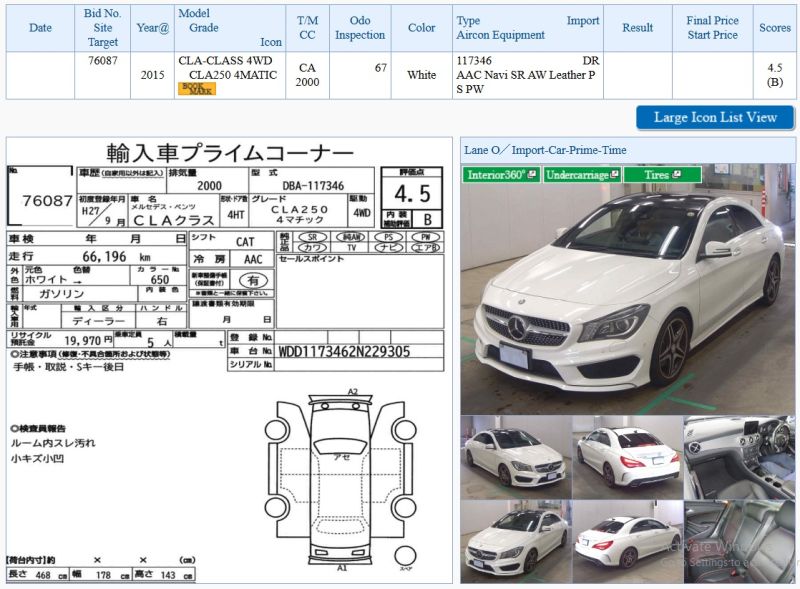Image resolution: width=800 pixels, height=589 pixels.
Task: Click the car damage diagram on sheet
Action: (x=341, y=480)
